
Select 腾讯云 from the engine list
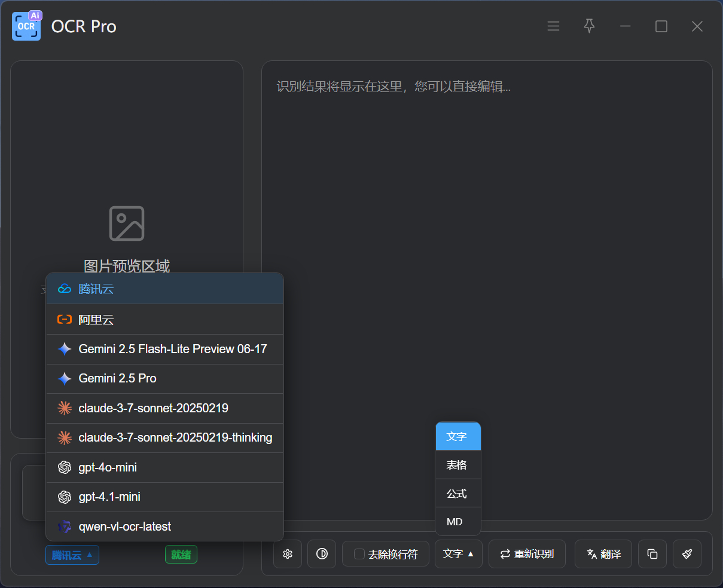[164, 289]
